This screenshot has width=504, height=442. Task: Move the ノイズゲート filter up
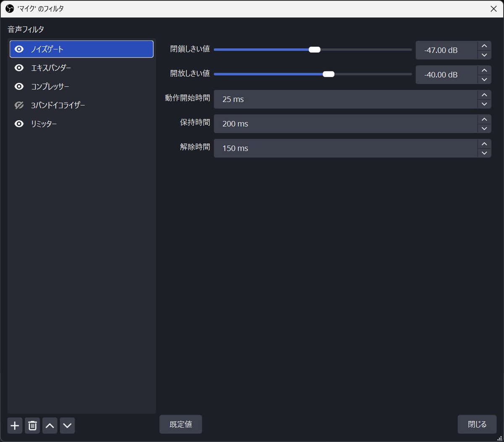[50, 426]
